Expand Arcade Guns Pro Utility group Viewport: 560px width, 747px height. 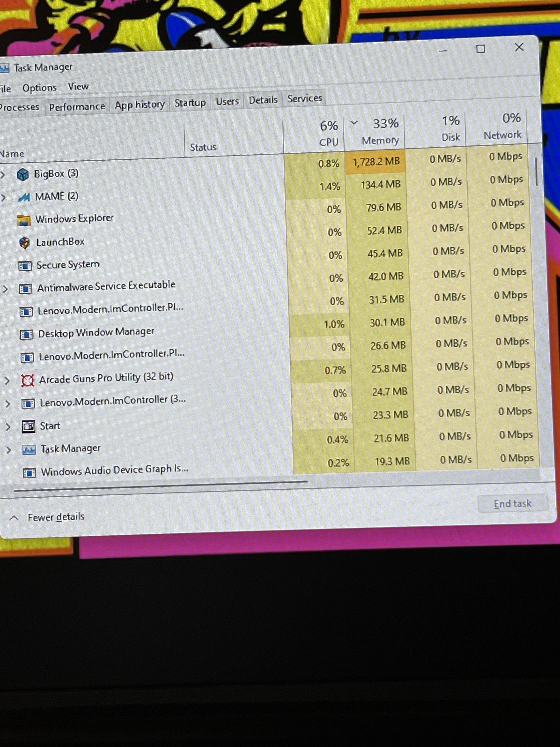[x=7, y=381]
